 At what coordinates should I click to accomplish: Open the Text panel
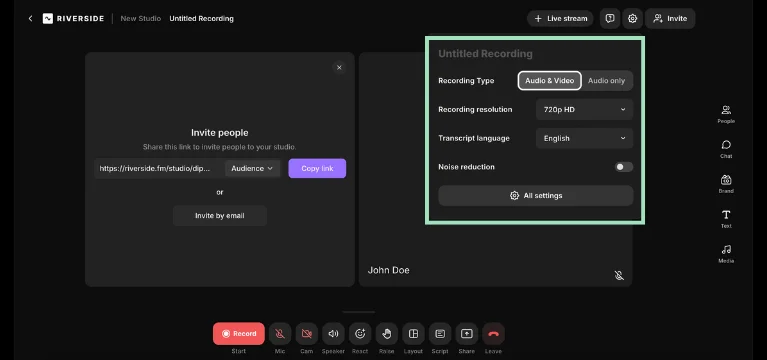tap(726, 219)
